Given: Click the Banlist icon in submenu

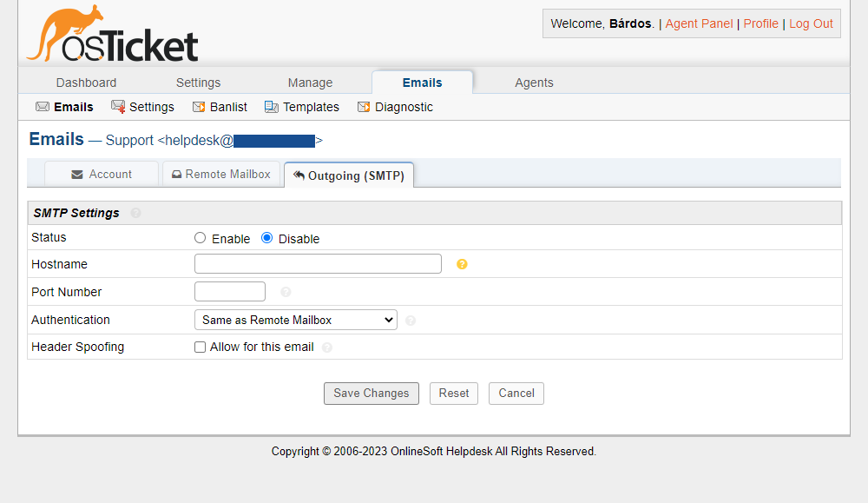Looking at the screenshot, I should pos(199,107).
